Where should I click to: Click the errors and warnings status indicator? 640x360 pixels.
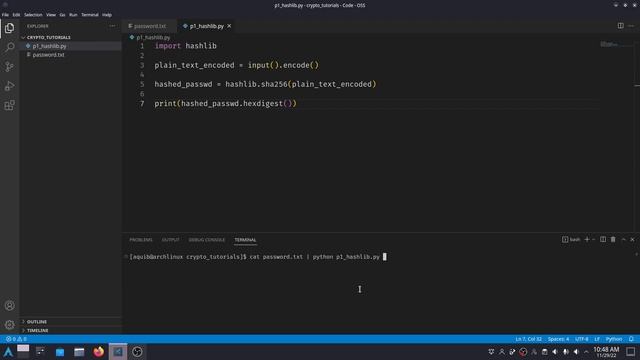pos(16,339)
